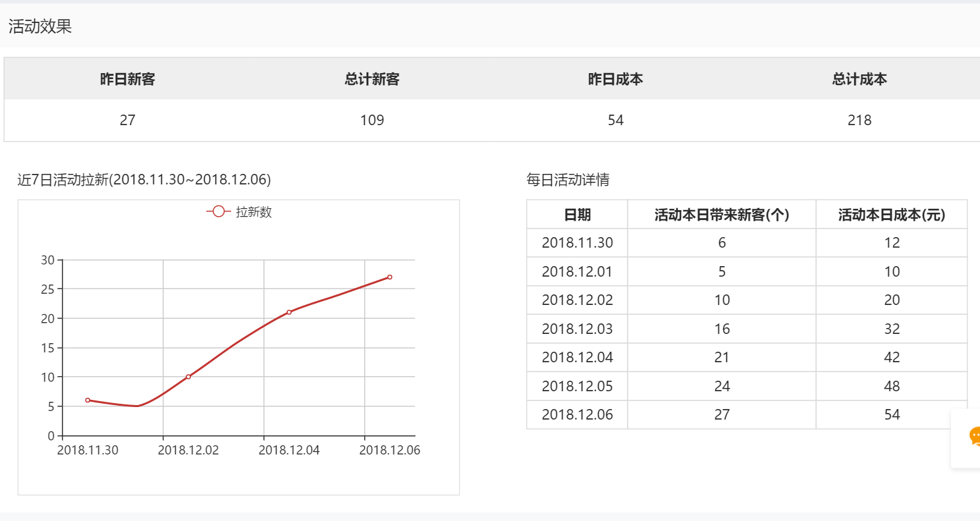Select the 2018.12.04 date cell in table

(x=578, y=358)
